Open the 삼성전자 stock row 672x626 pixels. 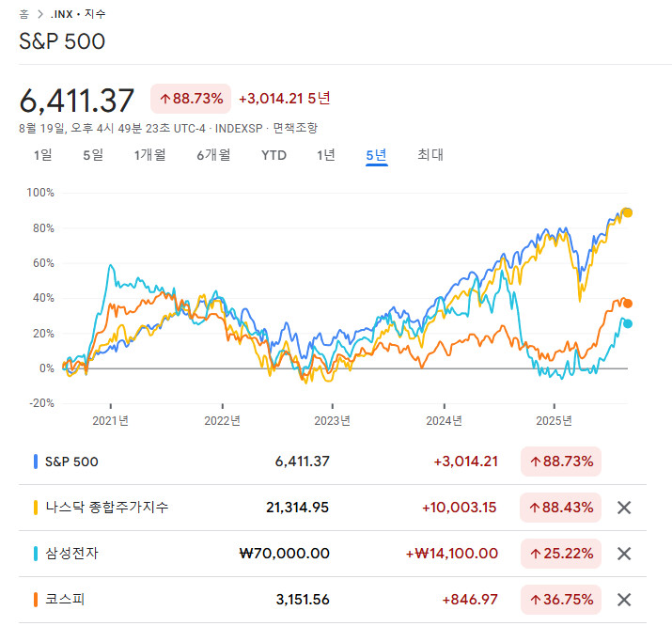[x=71, y=554]
